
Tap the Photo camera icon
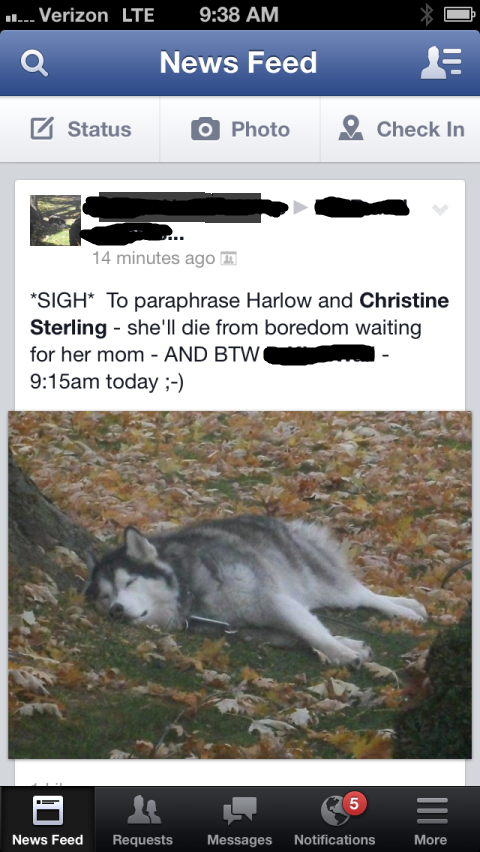(x=205, y=129)
